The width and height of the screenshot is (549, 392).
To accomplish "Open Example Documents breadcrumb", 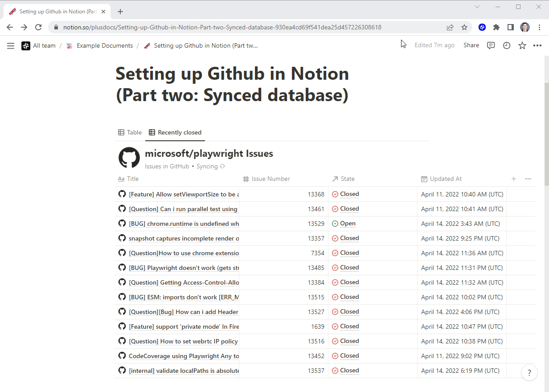I will click(99, 45).
